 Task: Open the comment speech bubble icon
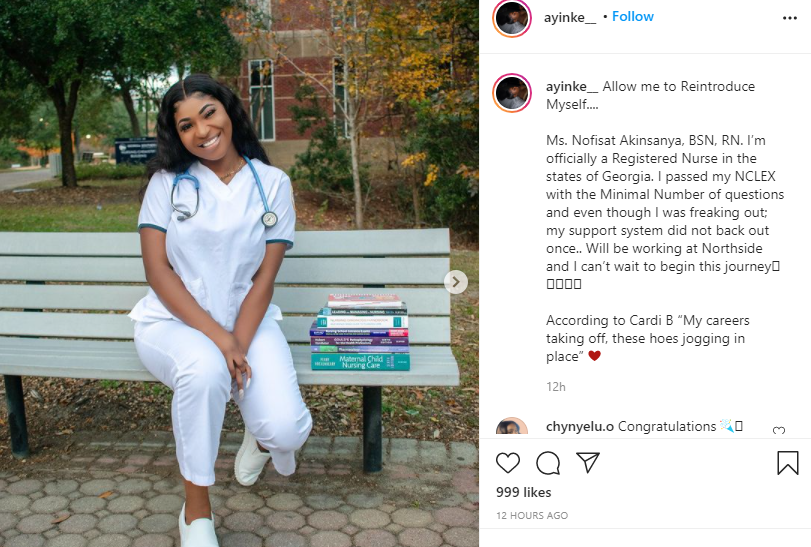click(548, 463)
